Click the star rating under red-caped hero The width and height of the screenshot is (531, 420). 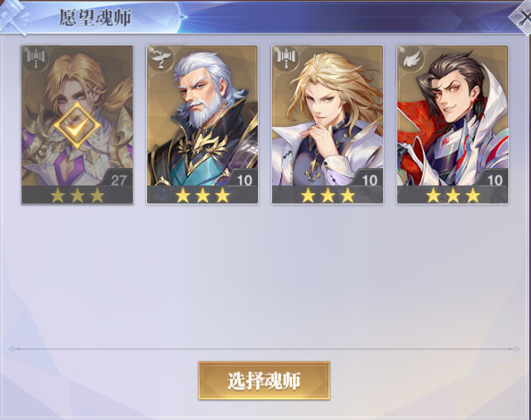[453, 195]
